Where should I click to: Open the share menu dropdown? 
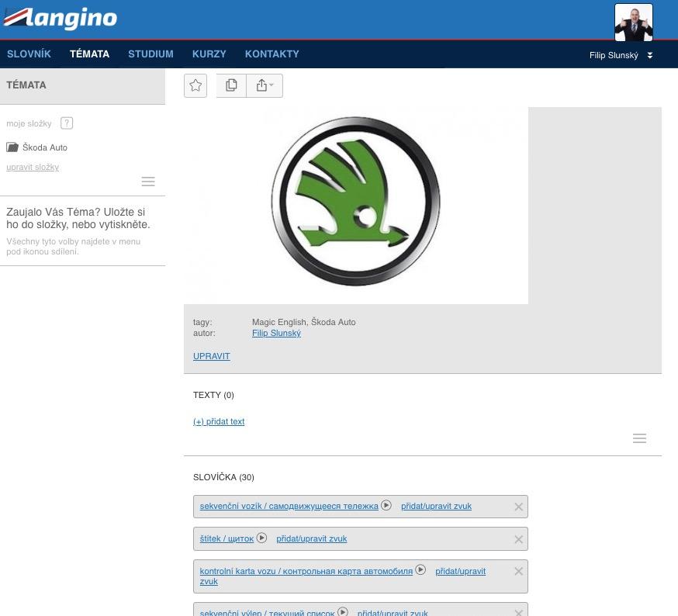[265, 85]
